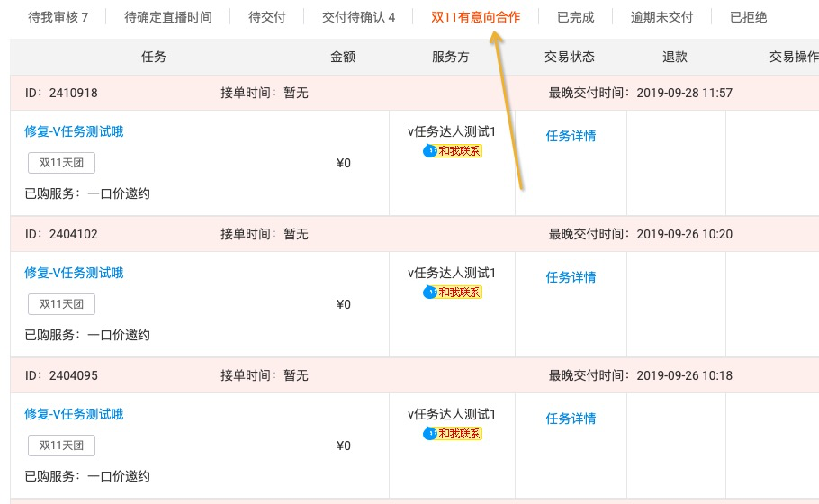The height and width of the screenshot is (504, 819).
Task: Select the 双11有意向合作 tab
Action: point(475,17)
